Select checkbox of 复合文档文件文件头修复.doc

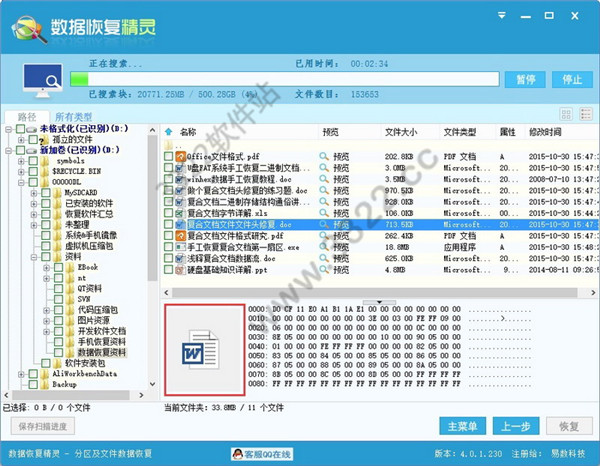click(x=168, y=224)
